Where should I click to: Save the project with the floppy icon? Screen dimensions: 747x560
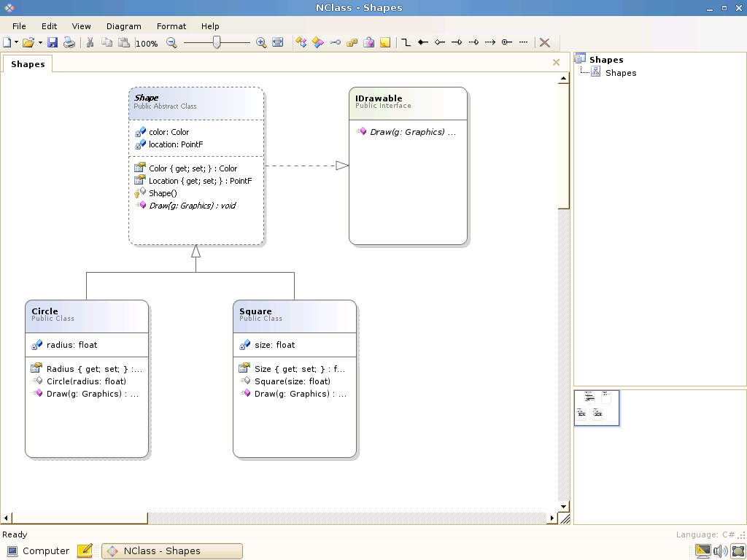pos(53,42)
